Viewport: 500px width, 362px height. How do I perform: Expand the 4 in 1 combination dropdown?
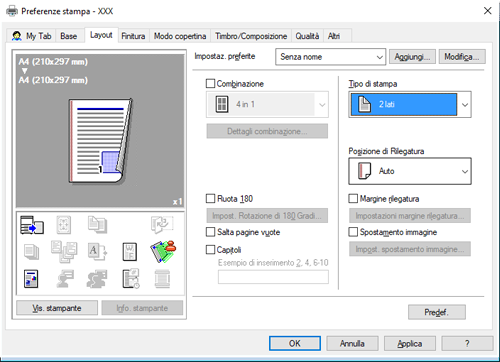pyautogui.click(x=267, y=104)
